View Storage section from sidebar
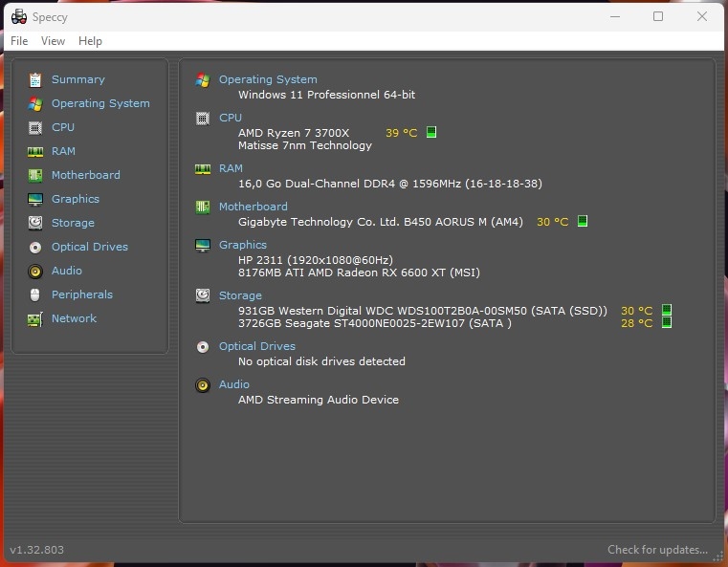This screenshot has height=567, width=728. click(73, 223)
